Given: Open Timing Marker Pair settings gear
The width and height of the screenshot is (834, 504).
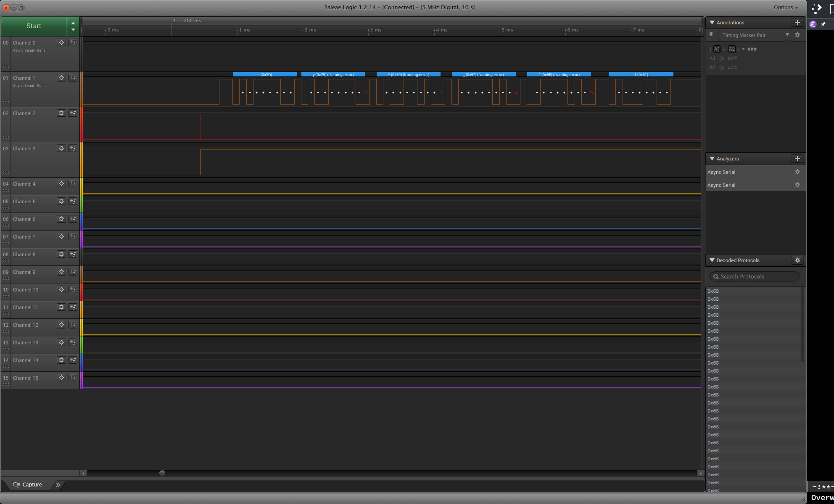Looking at the screenshot, I should pyautogui.click(x=797, y=35).
